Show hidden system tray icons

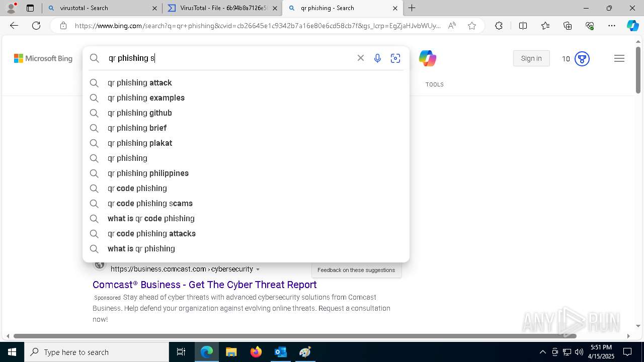(542, 352)
